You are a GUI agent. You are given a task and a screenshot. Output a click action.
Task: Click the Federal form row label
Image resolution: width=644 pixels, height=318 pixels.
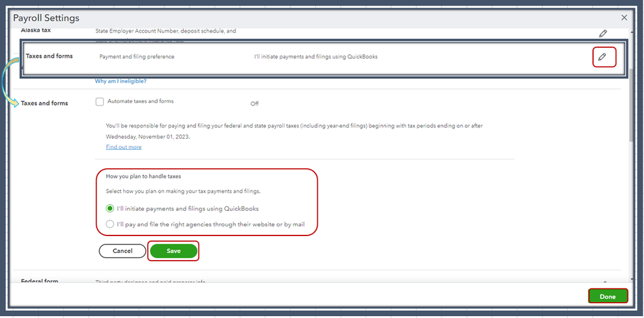[39, 281]
